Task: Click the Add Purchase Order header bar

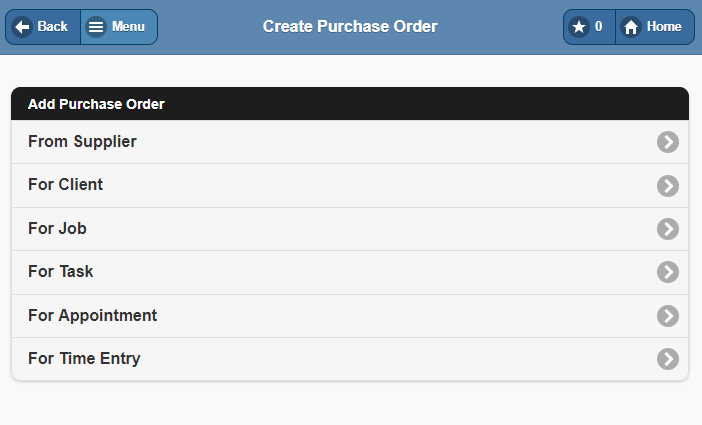Action: 350,104
